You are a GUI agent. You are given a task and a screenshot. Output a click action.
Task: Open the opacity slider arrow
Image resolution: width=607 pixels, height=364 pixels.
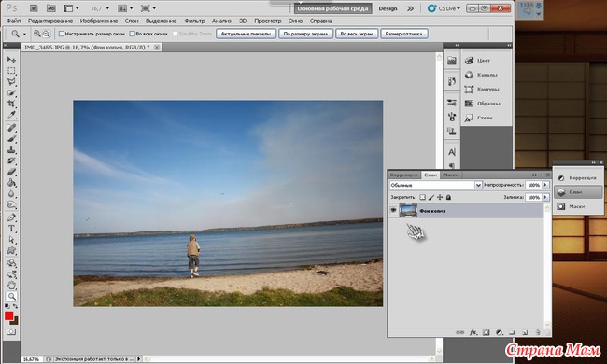coord(545,185)
